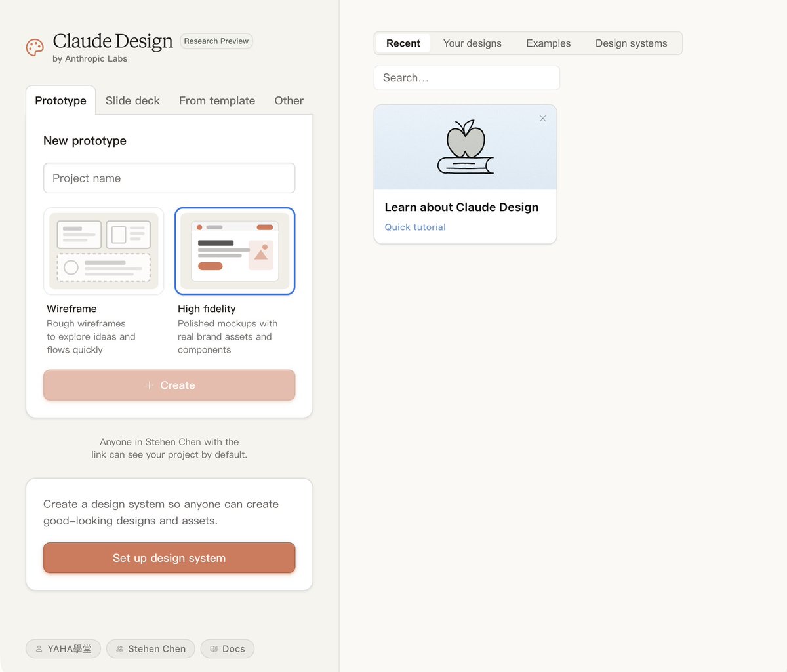
Task: Switch to the Slide deck tab
Action: point(132,100)
